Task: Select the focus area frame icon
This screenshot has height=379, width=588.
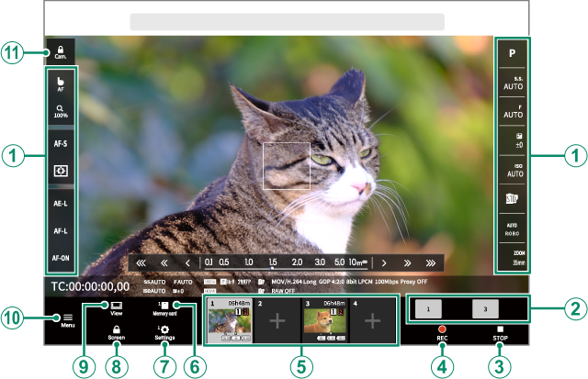Action: (60, 172)
